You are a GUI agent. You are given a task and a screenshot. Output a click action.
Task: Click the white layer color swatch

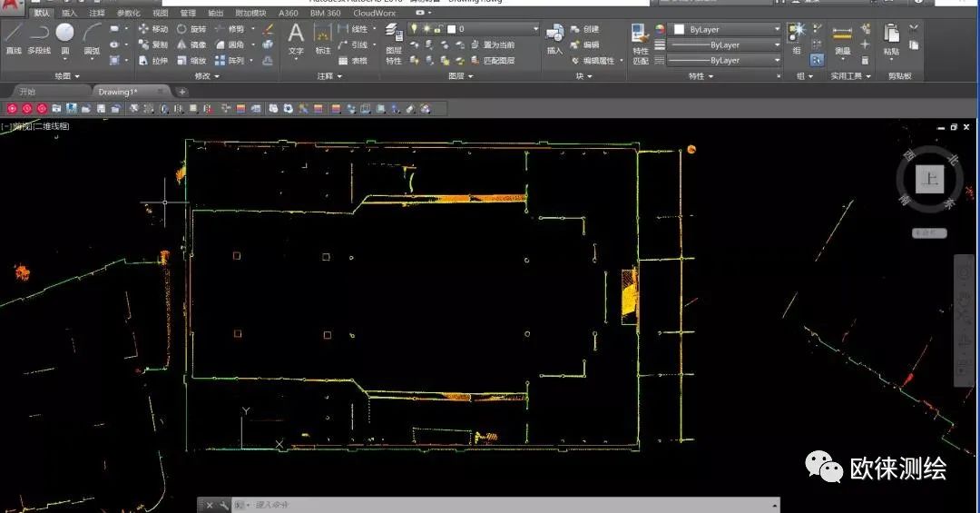pyautogui.click(x=451, y=29)
